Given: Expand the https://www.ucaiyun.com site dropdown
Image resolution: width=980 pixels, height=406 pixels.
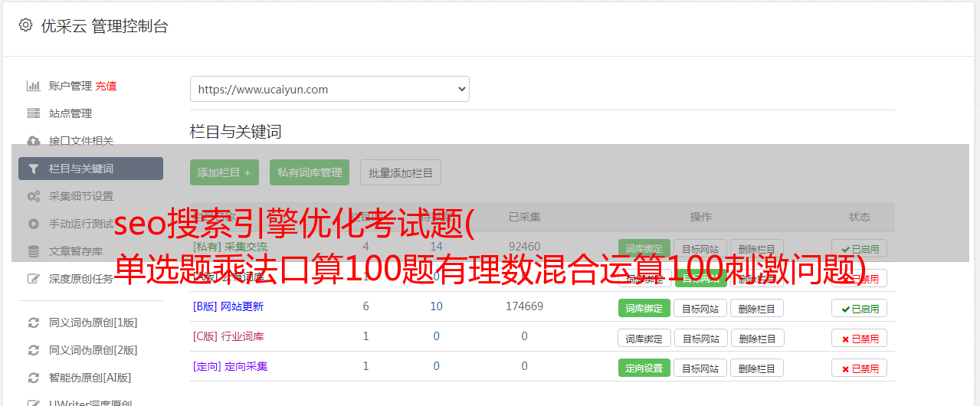Looking at the screenshot, I should tap(329, 89).
